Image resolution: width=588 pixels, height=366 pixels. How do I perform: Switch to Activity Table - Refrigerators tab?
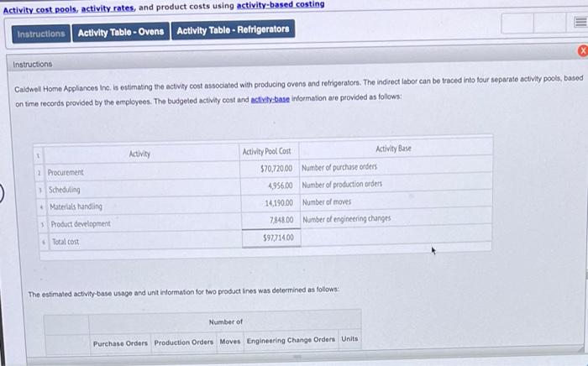[233, 29]
